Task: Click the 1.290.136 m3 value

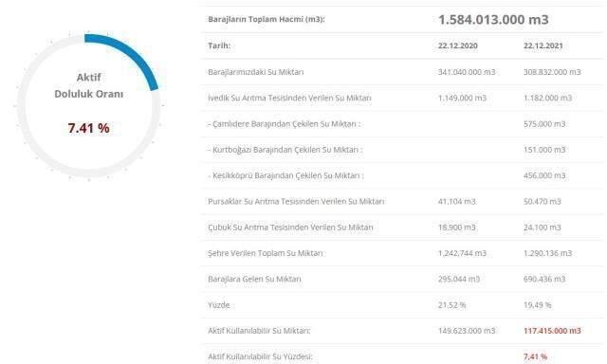Action: (548, 253)
